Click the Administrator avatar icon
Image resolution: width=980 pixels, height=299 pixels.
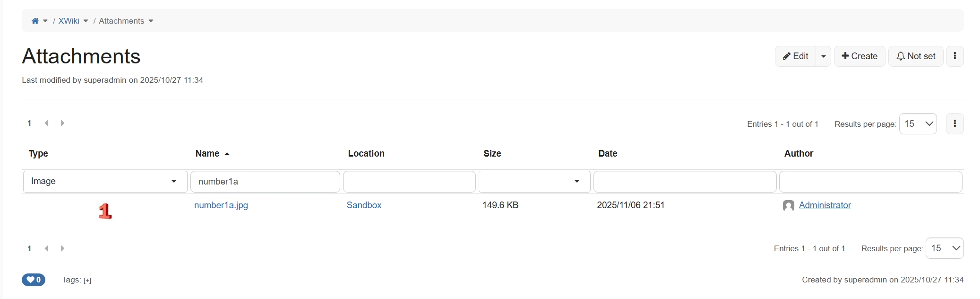tap(788, 206)
